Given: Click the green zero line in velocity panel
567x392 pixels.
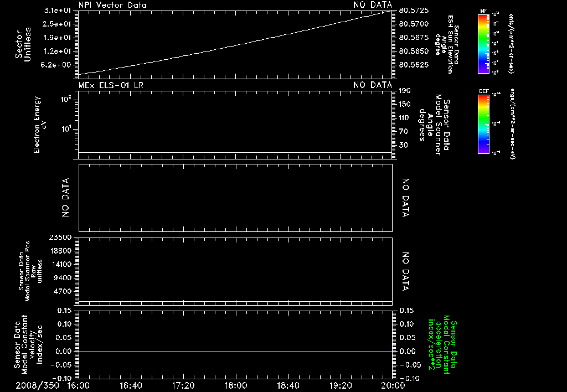Looking at the screenshot, I should pos(235,351).
